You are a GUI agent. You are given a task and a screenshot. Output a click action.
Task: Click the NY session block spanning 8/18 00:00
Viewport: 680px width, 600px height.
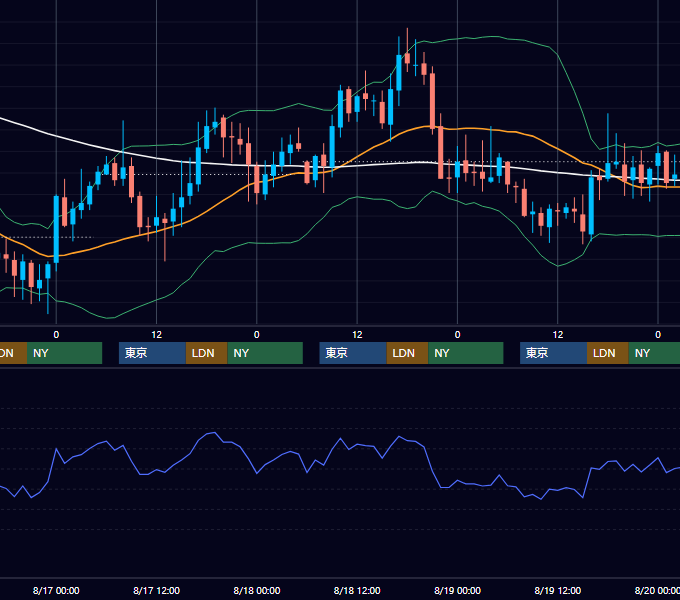265,353
